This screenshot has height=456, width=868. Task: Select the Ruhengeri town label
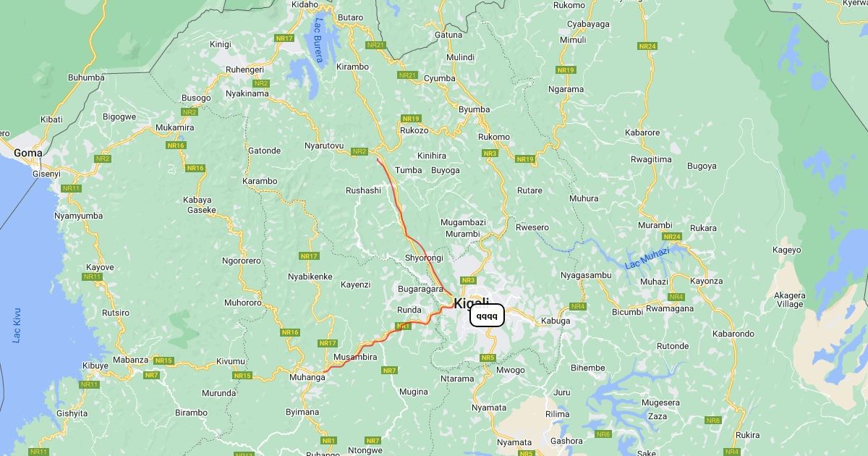click(x=244, y=69)
